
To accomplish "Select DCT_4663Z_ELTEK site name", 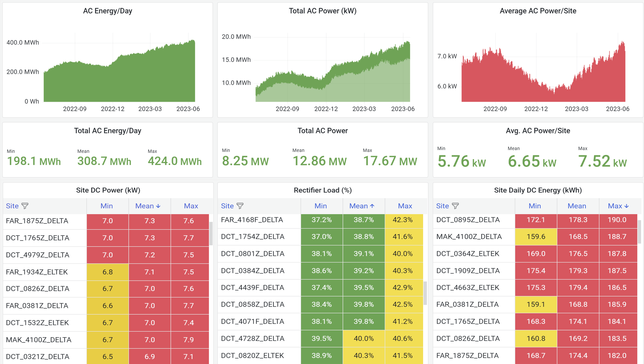I will click(x=468, y=288).
